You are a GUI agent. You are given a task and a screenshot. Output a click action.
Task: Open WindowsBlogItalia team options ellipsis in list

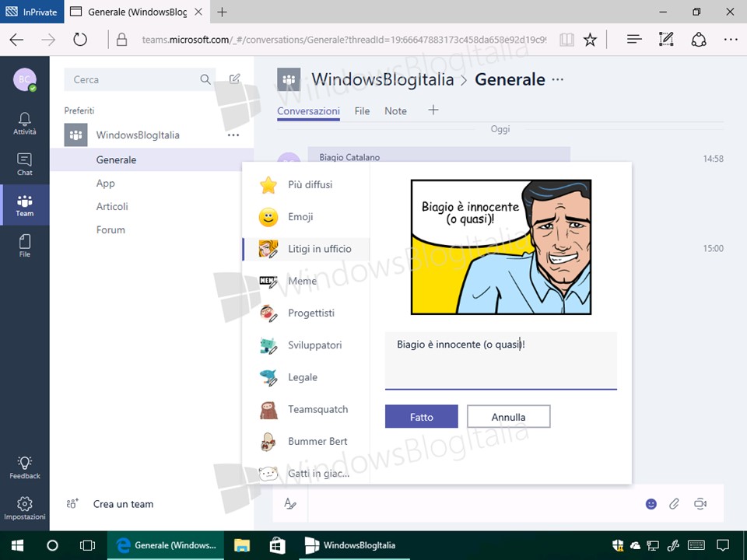click(233, 135)
